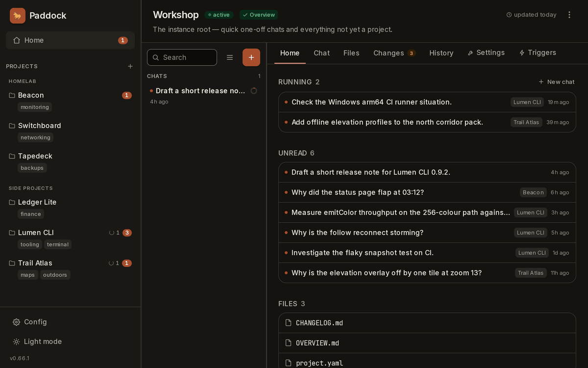Open the flaky snapshot test chat
The height and width of the screenshot is (368, 588).
point(427,253)
